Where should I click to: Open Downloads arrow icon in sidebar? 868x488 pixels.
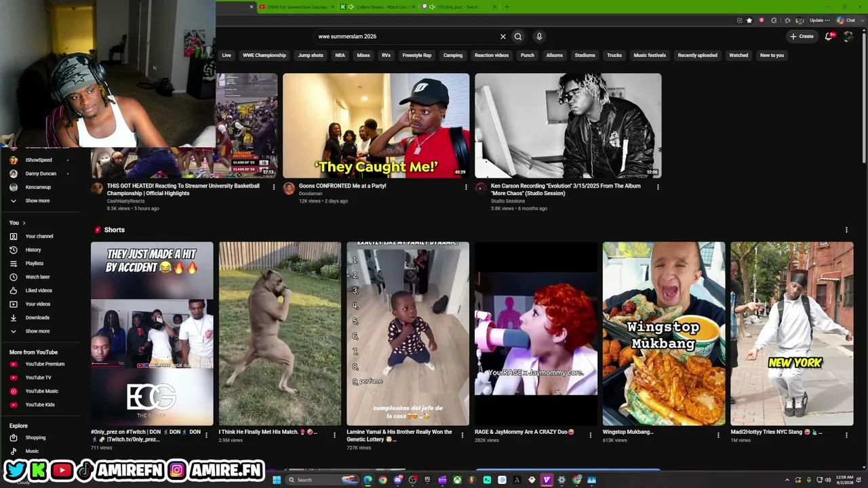pos(13,318)
